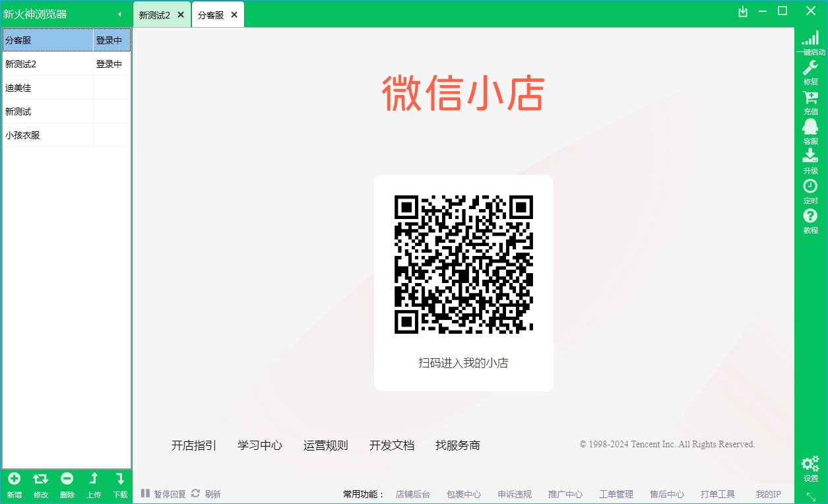Open the 修复 wrench tool
Screen dimensions: 828x504
tap(810, 68)
